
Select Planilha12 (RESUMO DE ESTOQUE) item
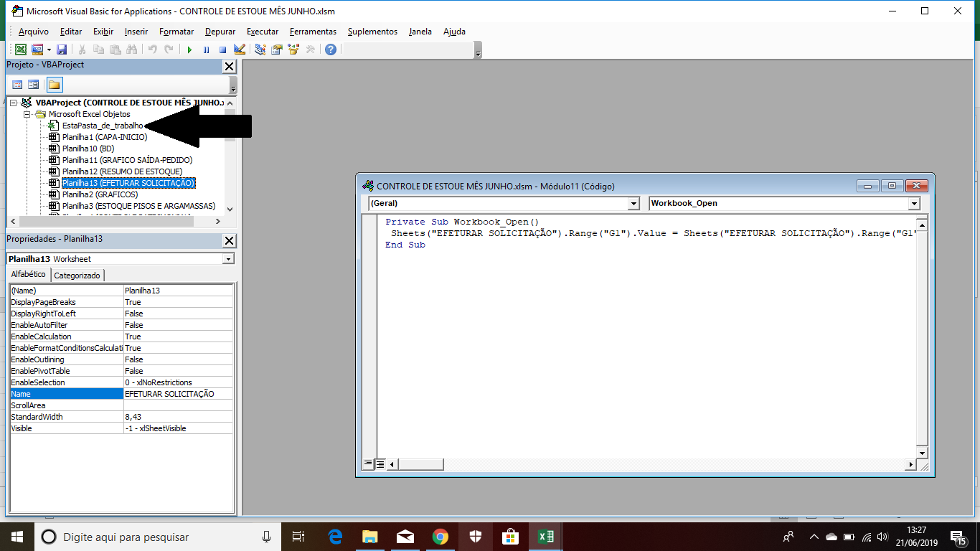[x=122, y=171]
